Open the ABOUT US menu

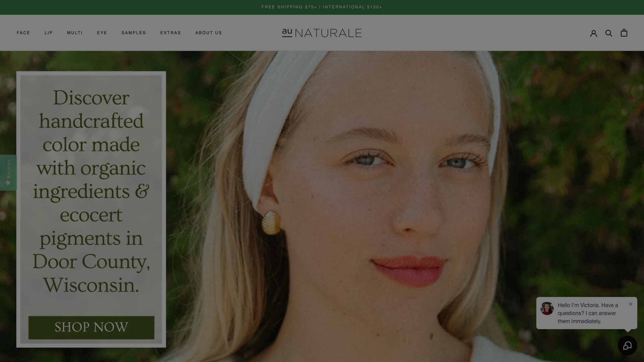click(209, 33)
